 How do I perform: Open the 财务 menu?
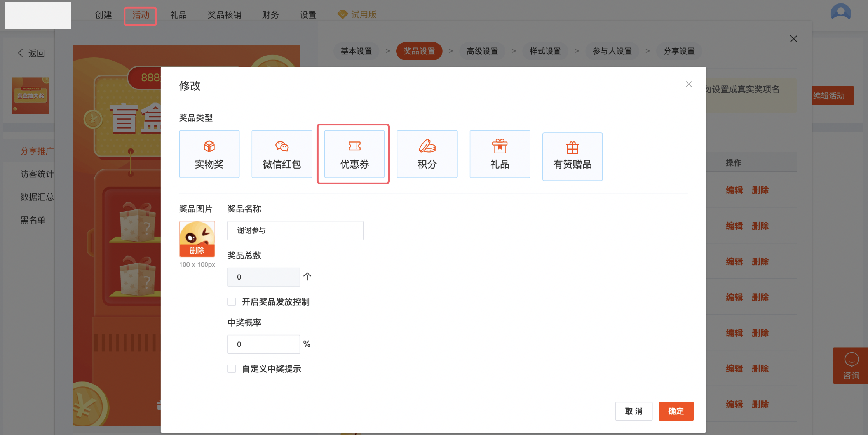click(x=270, y=15)
